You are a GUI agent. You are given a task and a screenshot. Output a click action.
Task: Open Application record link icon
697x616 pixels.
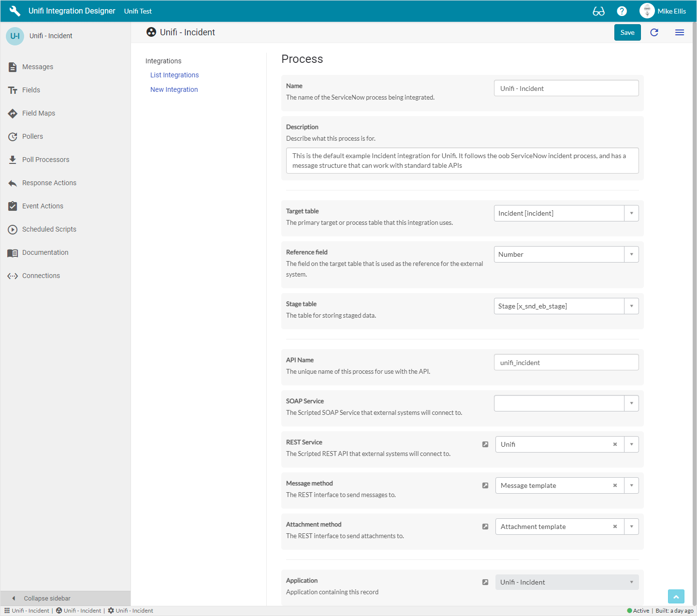[x=485, y=582]
